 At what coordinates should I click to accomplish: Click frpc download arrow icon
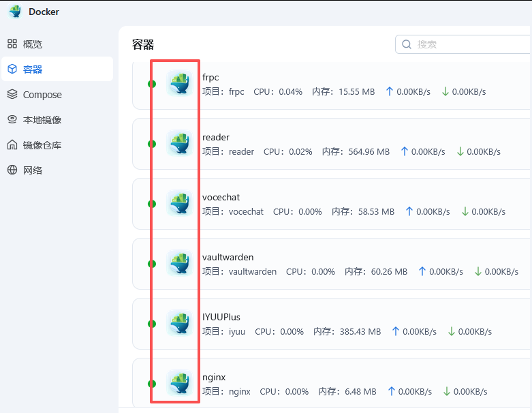pos(445,91)
